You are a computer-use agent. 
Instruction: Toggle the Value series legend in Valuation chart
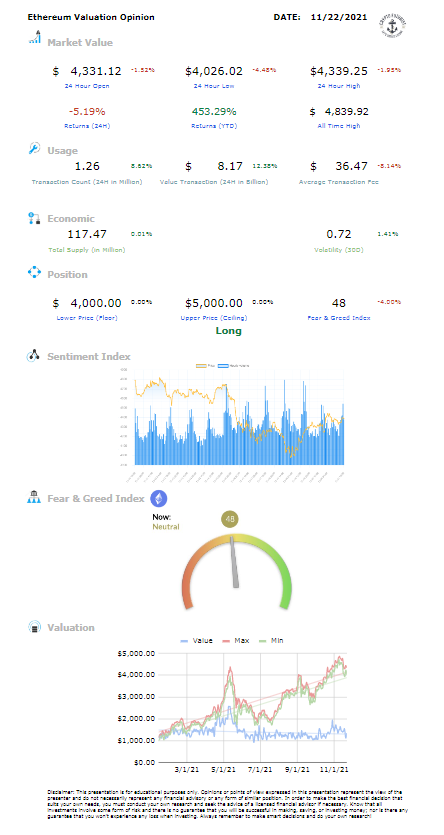196,640
